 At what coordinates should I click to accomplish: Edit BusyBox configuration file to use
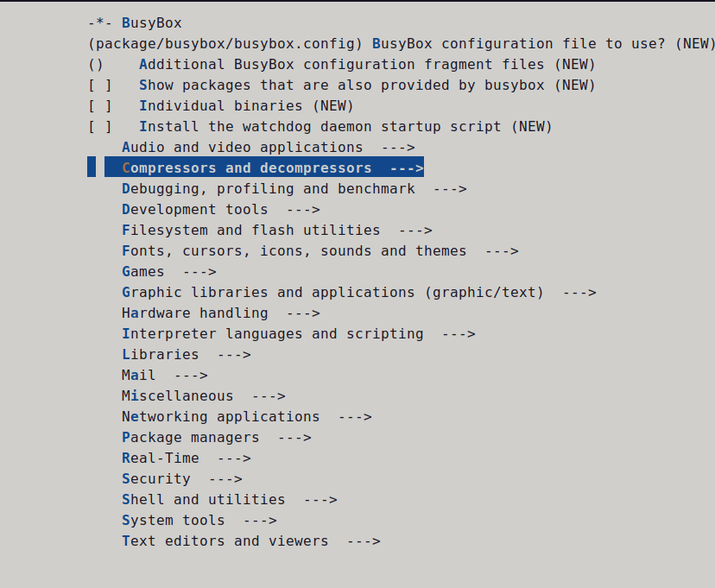[x=402, y=44]
